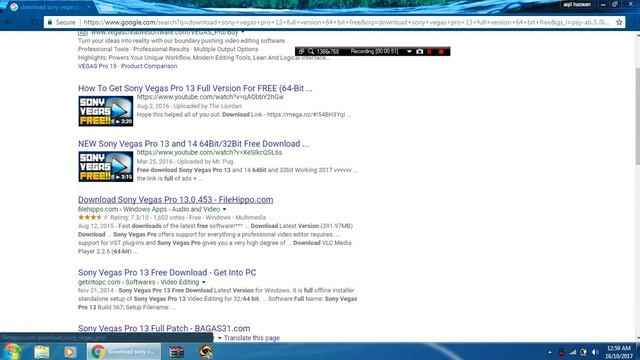Open Download Sony Vegas Pro 13.0.453 FileHippo link
This screenshot has height=360, width=640.
[176, 200]
